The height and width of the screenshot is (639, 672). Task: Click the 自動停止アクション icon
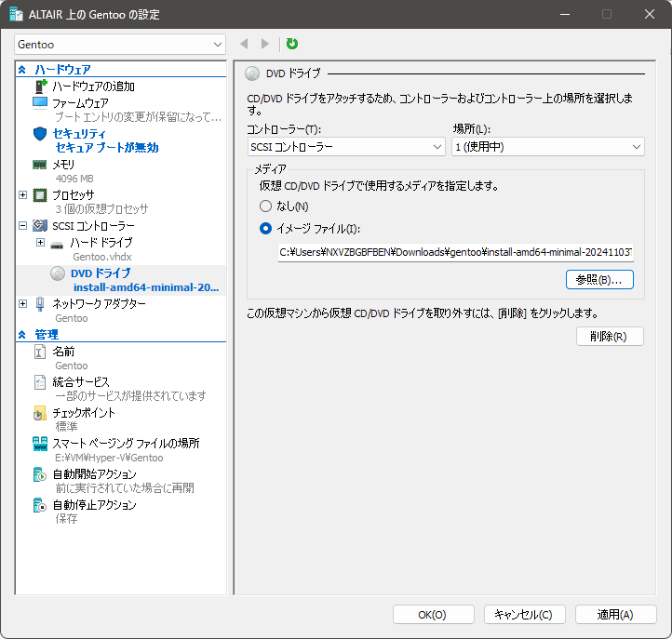point(39,505)
